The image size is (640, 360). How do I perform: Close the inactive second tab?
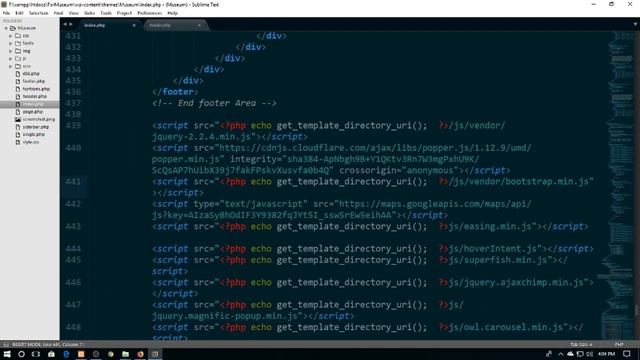click(199, 25)
